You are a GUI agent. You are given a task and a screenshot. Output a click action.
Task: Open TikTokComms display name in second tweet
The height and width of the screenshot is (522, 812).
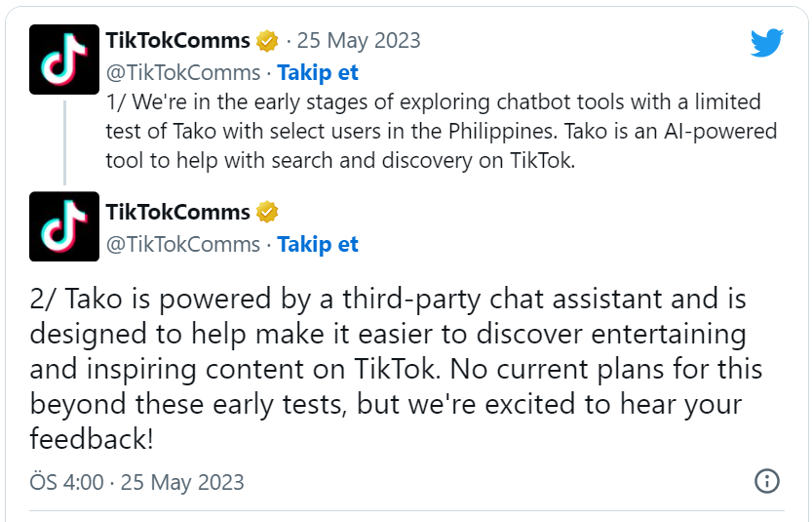coord(177,212)
